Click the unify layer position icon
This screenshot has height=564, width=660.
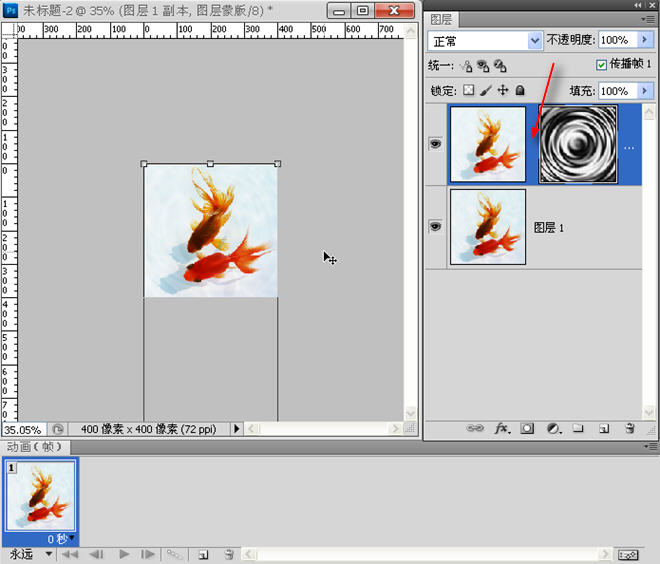[x=466, y=66]
